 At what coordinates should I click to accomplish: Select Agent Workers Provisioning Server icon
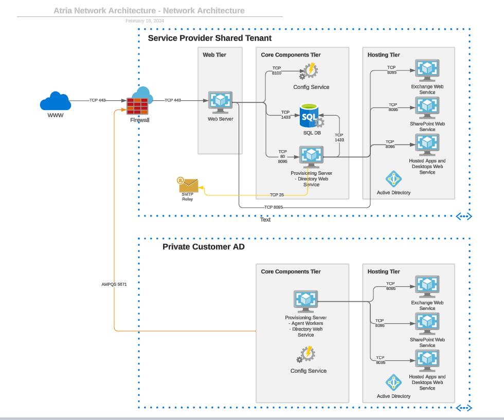point(305,301)
